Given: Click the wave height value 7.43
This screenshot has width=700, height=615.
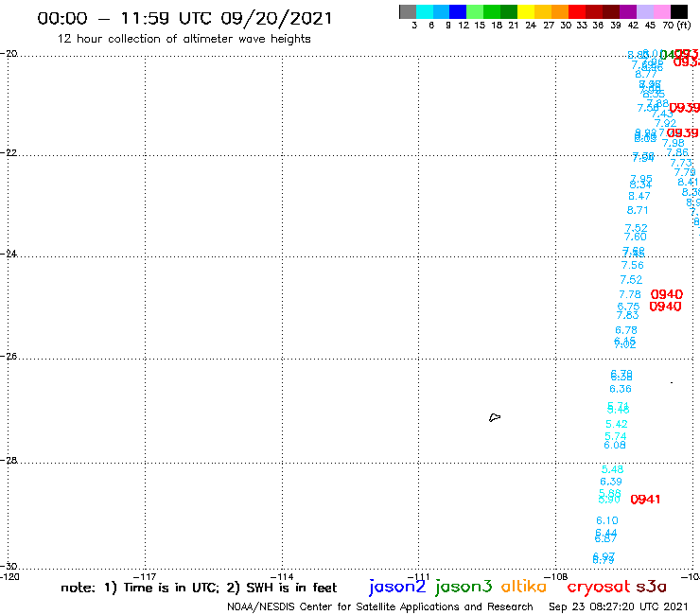Looking at the screenshot, I should pyautogui.click(x=661, y=114).
